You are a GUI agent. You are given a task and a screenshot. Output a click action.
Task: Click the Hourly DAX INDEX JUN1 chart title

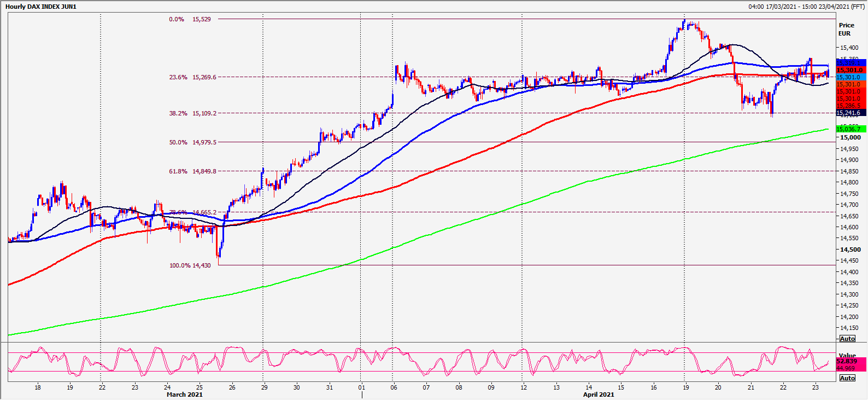(41, 7)
